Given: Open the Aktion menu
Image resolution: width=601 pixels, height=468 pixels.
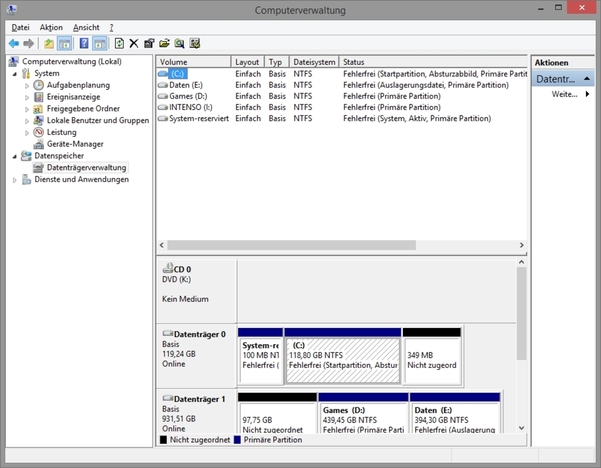Looking at the screenshot, I should (51, 28).
